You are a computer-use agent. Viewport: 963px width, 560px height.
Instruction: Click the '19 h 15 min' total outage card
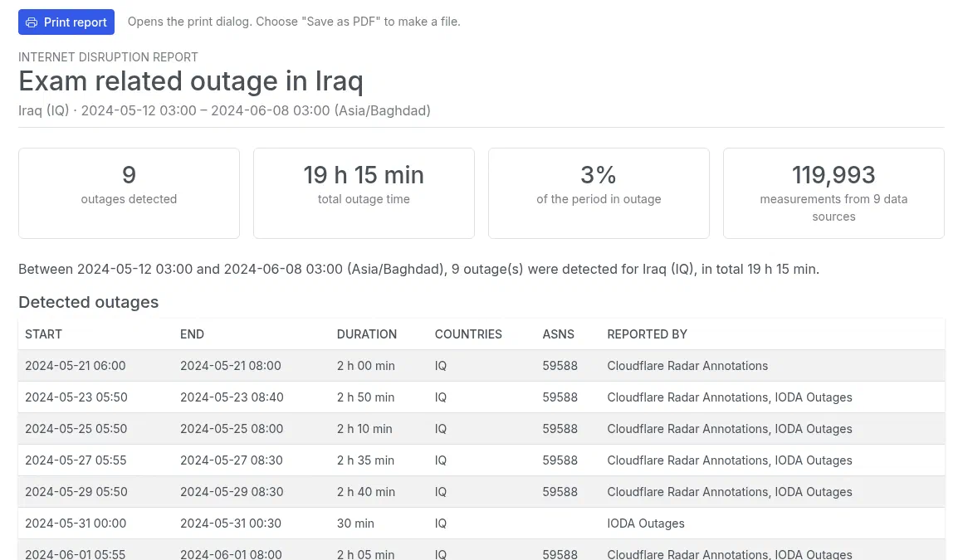click(364, 192)
